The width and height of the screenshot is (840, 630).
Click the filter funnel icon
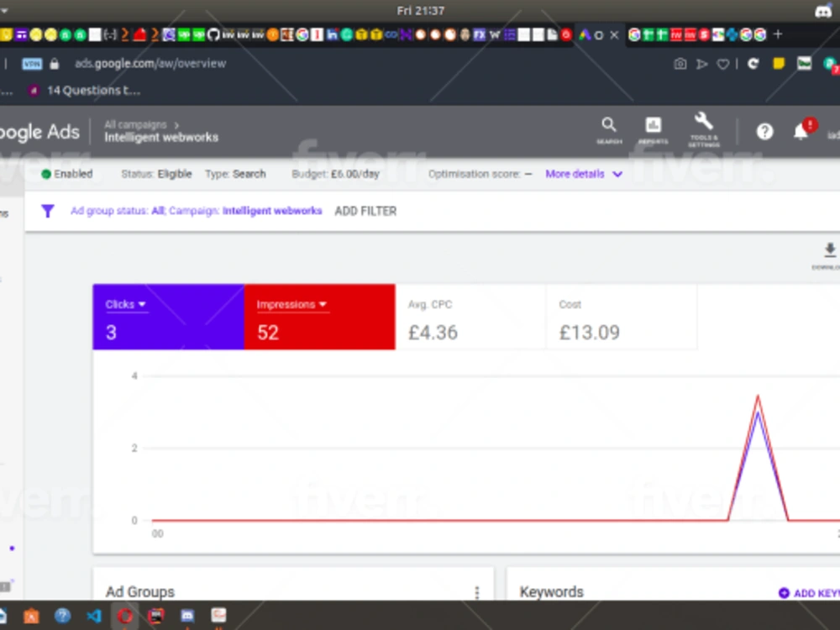click(48, 211)
